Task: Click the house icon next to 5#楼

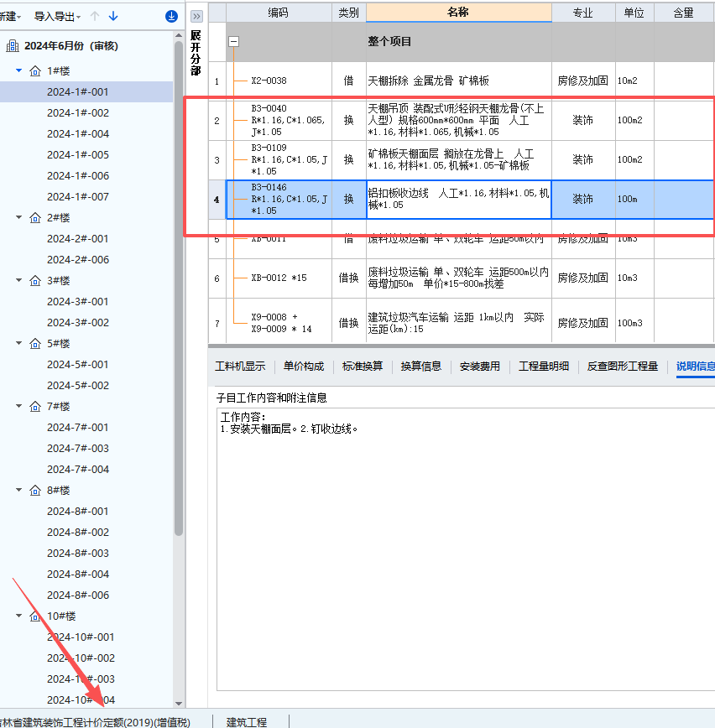Action: click(35, 343)
